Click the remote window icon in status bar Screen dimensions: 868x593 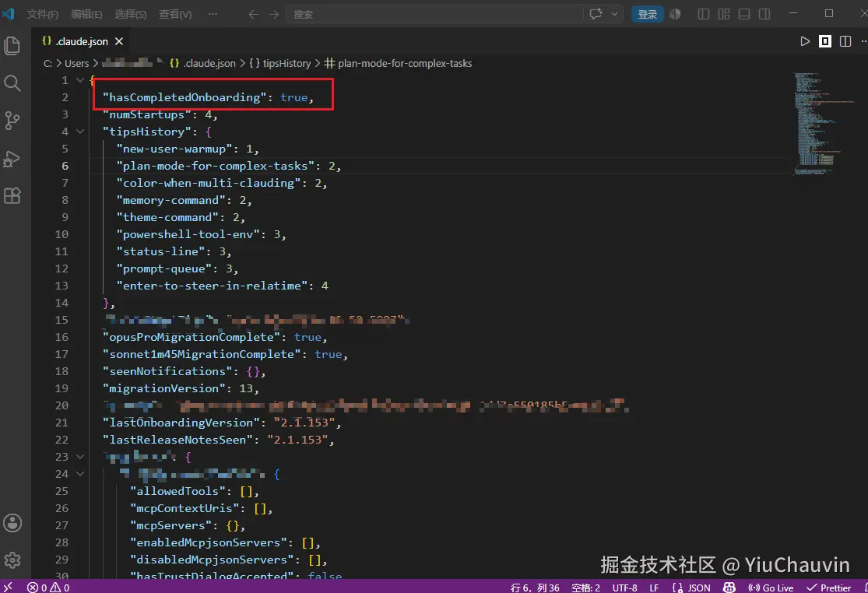[8, 587]
